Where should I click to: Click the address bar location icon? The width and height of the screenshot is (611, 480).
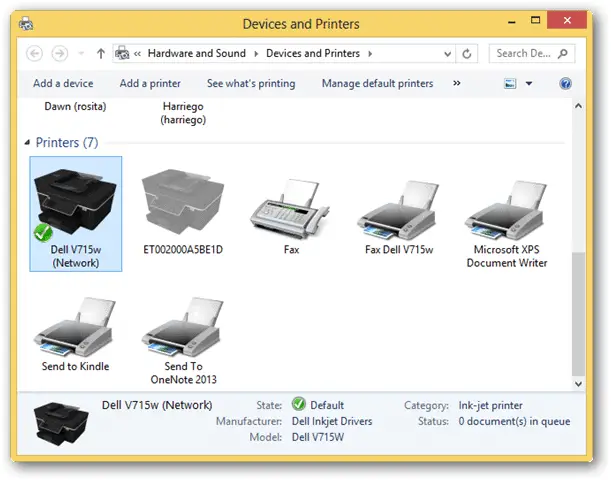click(x=122, y=53)
